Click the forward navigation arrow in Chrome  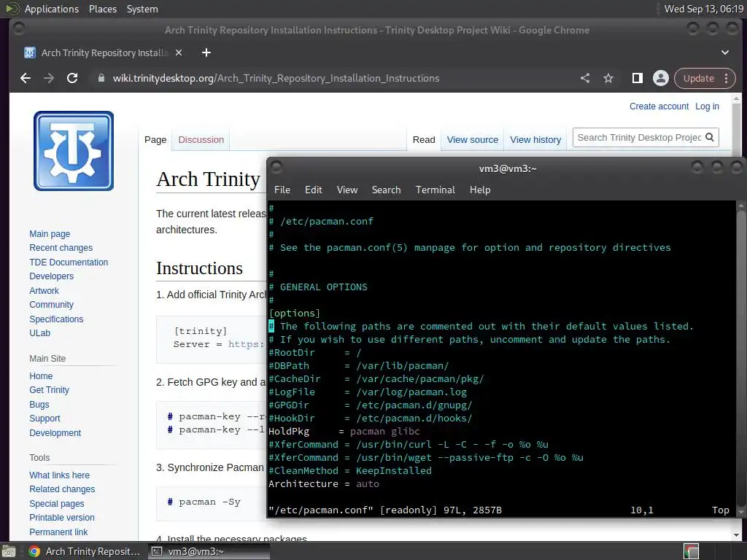point(49,78)
